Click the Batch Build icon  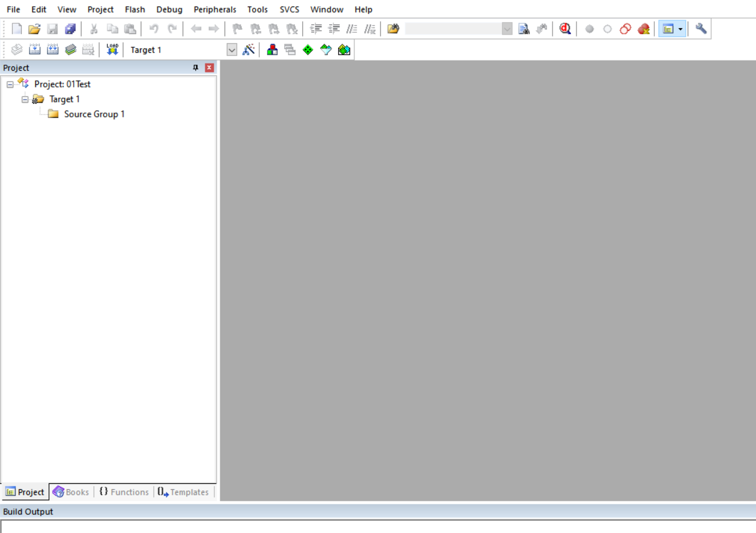(x=71, y=50)
